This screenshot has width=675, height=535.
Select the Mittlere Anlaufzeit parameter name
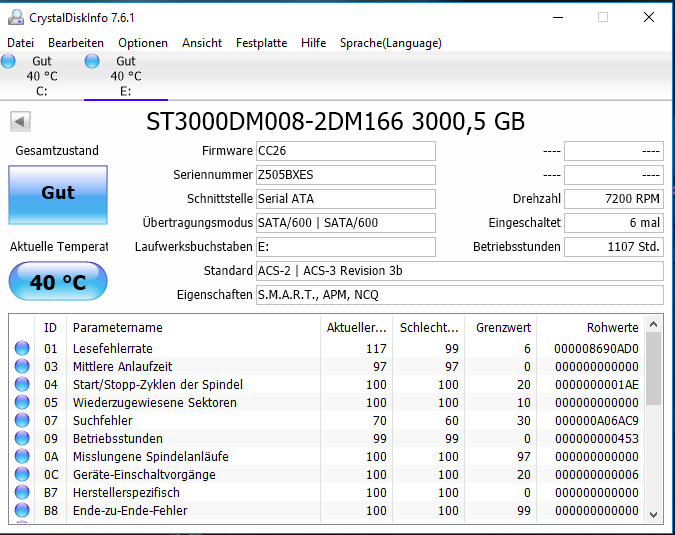[x=122, y=367]
